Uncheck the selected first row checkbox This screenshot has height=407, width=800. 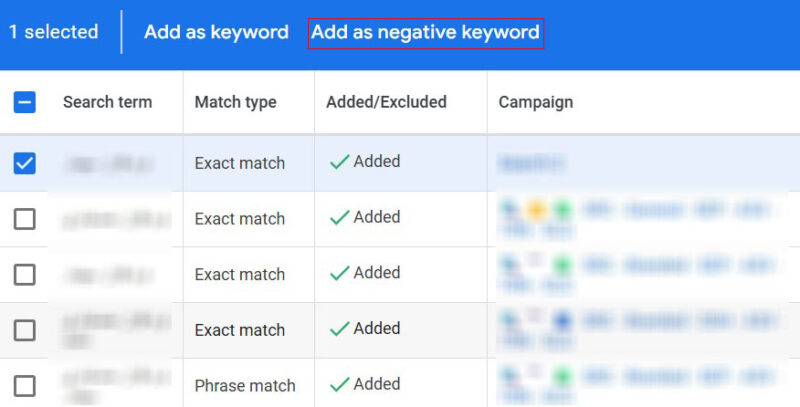(25, 163)
